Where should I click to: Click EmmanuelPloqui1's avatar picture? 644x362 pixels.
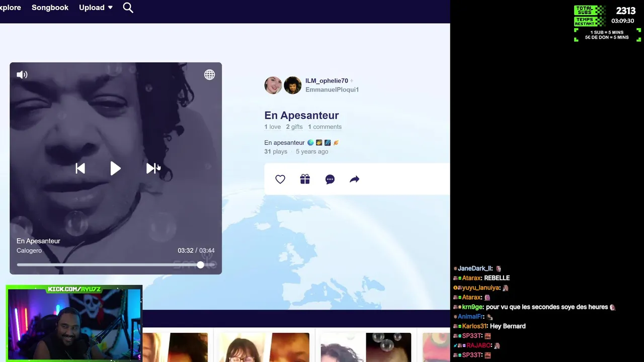292,85
